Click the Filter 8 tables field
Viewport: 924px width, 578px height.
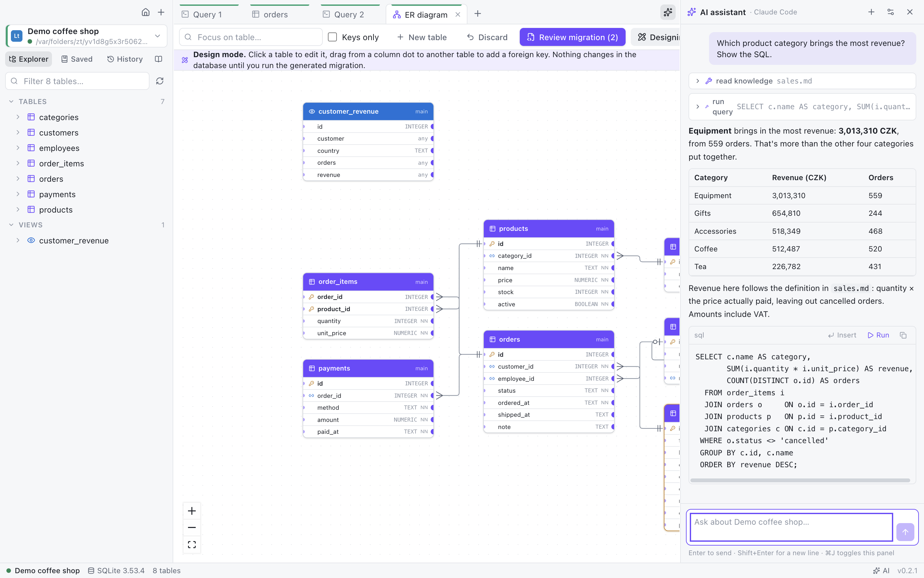click(x=78, y=81)
